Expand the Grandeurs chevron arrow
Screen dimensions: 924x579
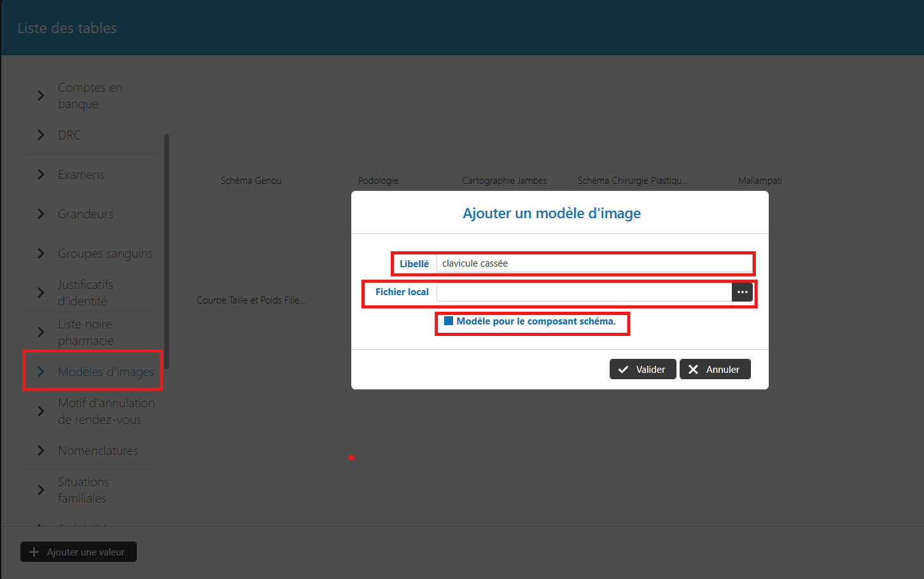click(41, 214)
